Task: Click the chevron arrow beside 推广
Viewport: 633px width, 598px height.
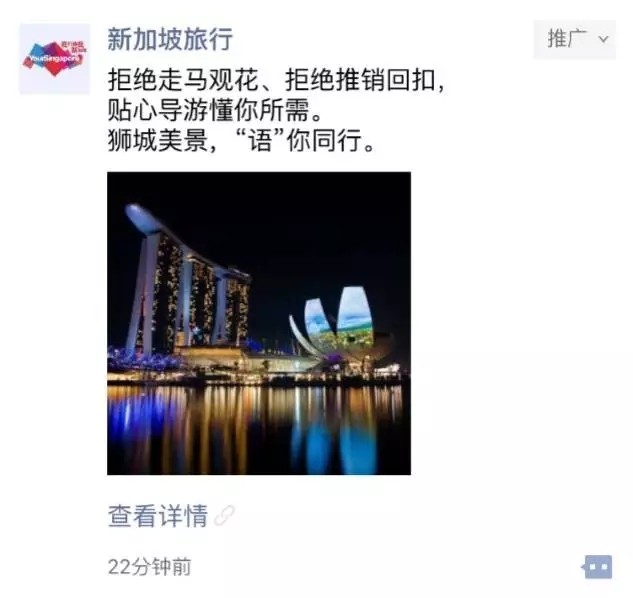Action: 603,39
